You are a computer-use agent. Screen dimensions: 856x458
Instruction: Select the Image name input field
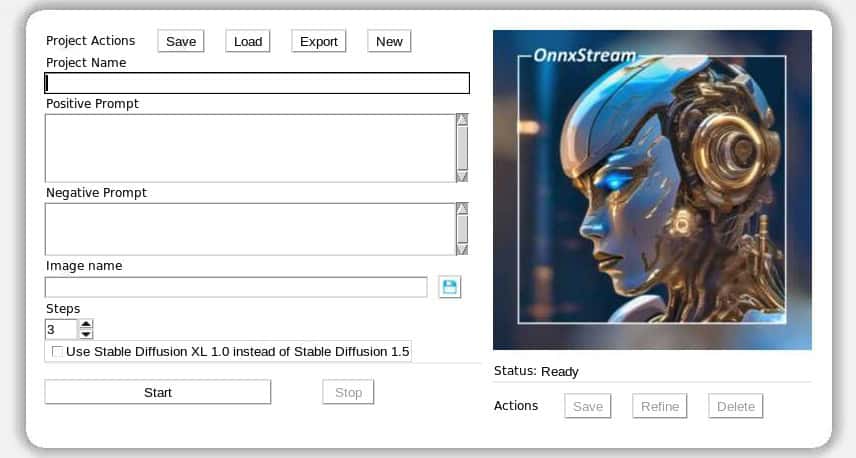(x=236, y=287)
